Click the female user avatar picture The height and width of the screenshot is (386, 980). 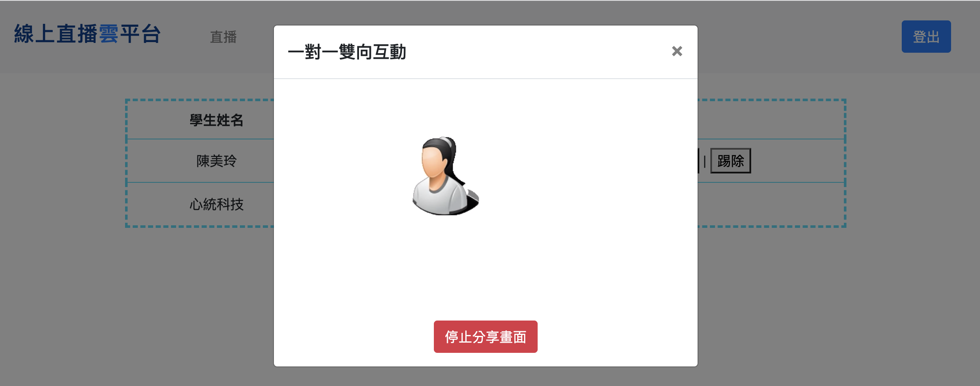(x=445, y=176)
